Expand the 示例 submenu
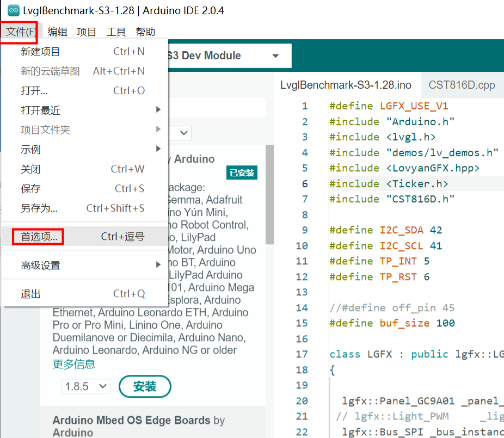 (x=85, y=150)
